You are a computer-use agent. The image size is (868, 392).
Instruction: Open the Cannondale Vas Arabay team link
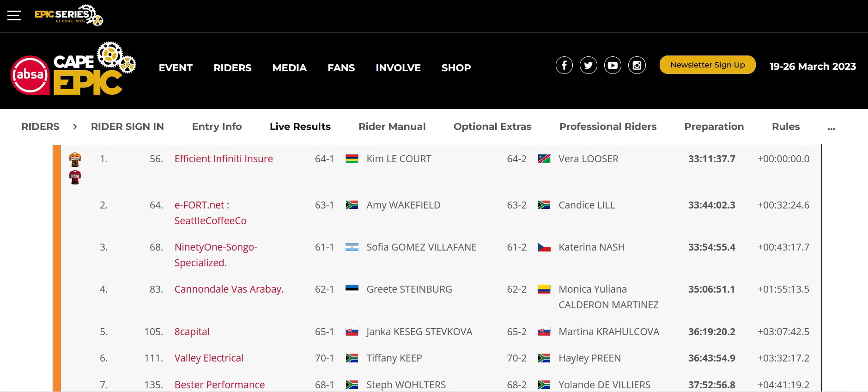pyautogui.click(x=229, y=289)
